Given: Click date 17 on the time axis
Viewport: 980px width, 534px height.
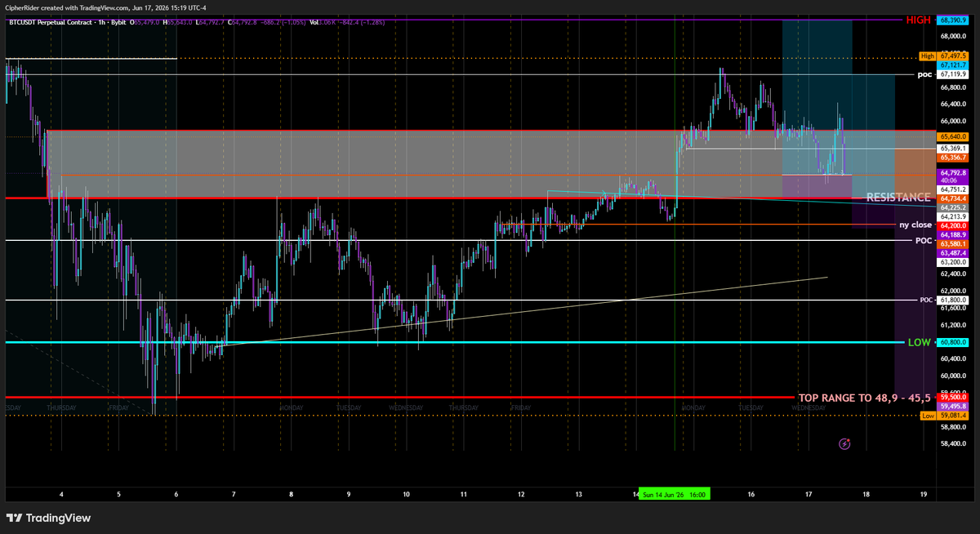Looking at the screenshot, I should coord(808,494).
